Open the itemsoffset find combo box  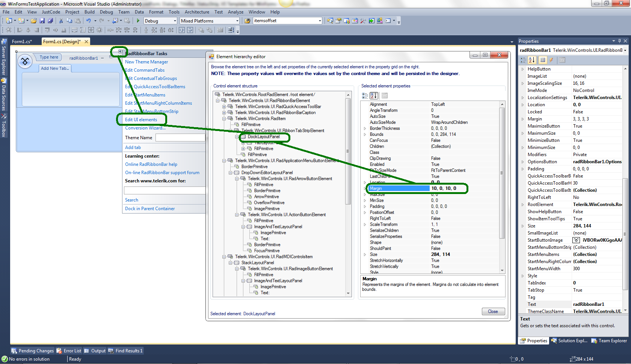point(320,21)
